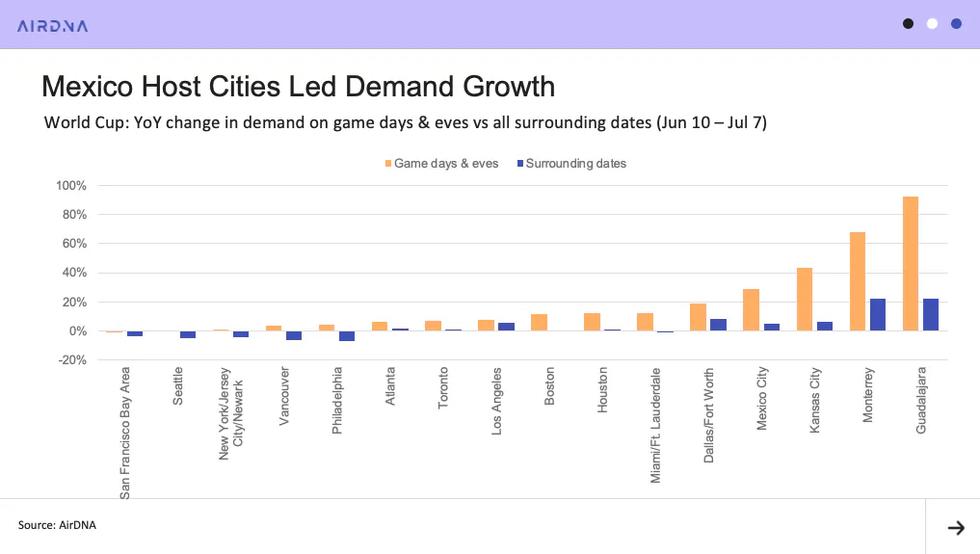980x554 pixels.
Task: Click the World Cup YoY change subtitle
Action: (x=405, y=122)
